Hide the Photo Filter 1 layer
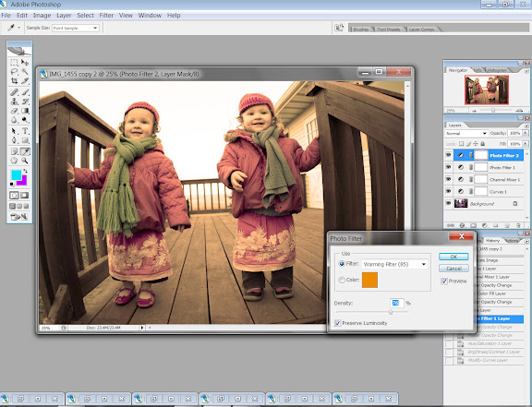 pos(449,167)
